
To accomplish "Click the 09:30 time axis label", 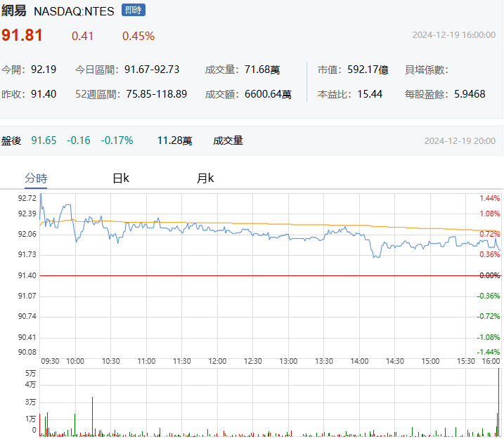I will [50, 361].
